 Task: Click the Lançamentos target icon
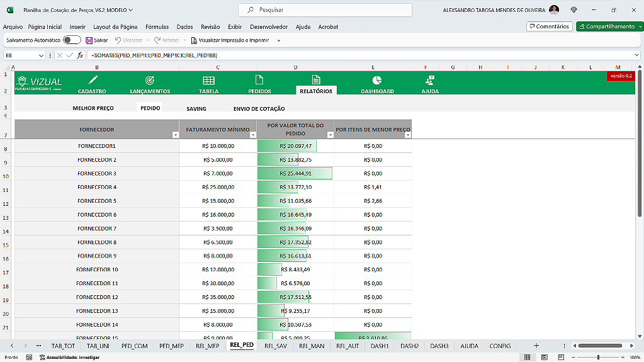149,81
